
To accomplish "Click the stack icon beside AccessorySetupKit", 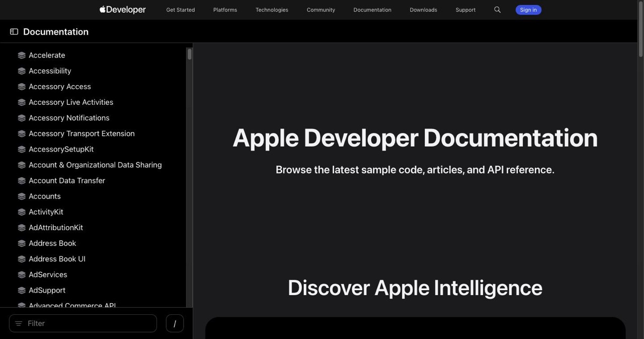I will click(22, 149).
